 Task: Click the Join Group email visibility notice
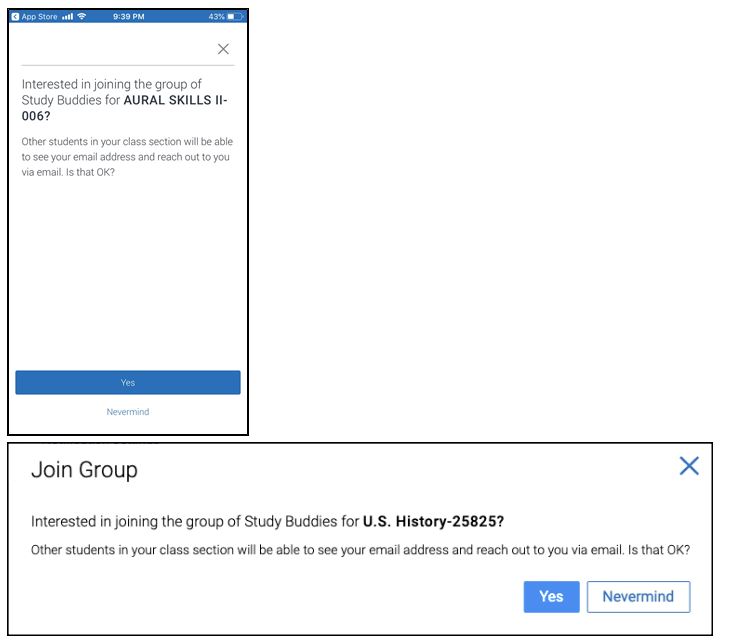pyautogui.click(x=360, y=550)
